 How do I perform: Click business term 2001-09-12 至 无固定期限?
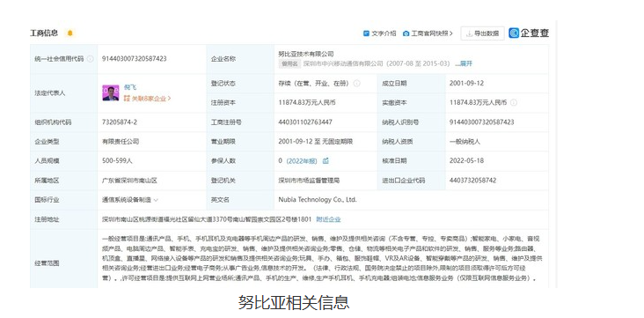[x=316, y=142]
